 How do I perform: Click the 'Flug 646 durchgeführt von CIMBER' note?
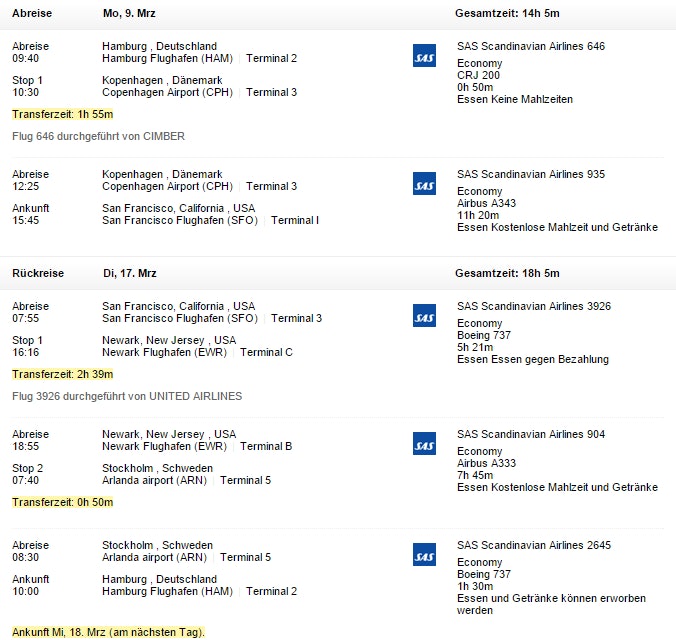coord(98,136)
